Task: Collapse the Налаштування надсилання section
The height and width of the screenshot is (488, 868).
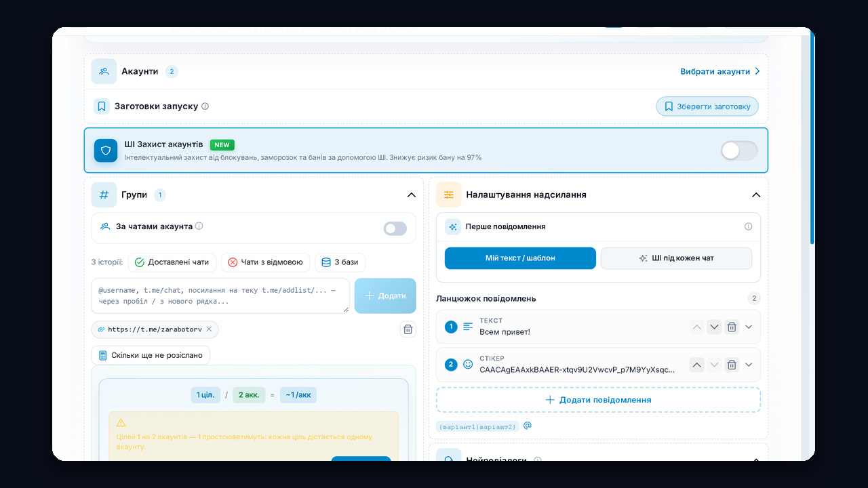Action: tap(756, 195)
